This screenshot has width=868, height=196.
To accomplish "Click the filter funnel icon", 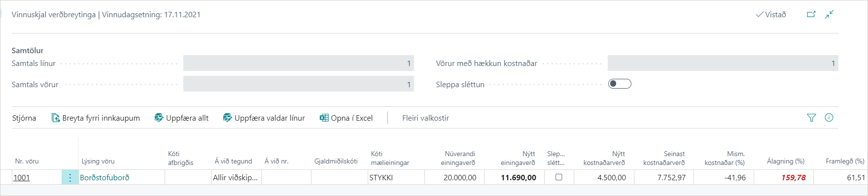I will 811,118.
